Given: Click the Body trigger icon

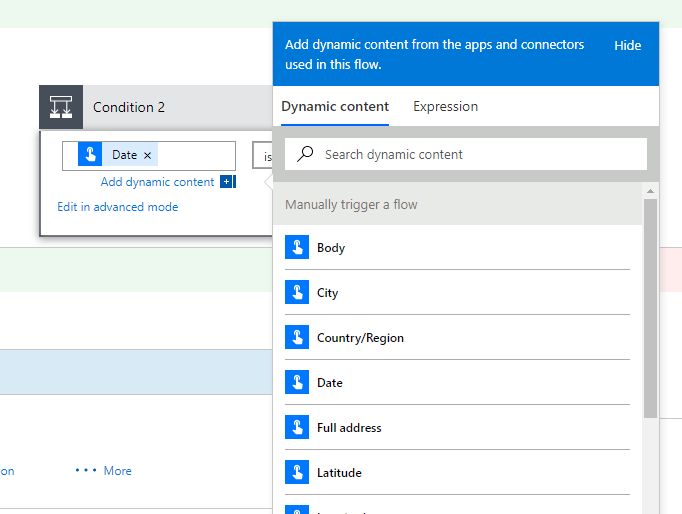Looking at the screenshot, I should coord(297,248).
